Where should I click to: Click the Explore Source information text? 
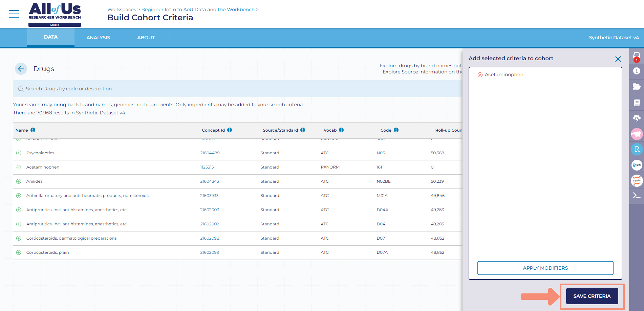click(x=423, y=72)
